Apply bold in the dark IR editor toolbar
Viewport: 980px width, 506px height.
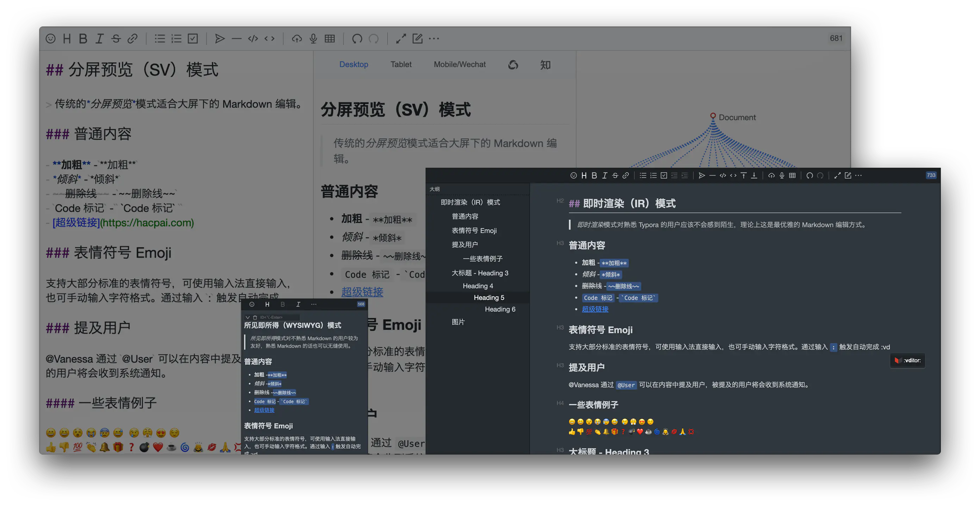[x=594, y=175]
